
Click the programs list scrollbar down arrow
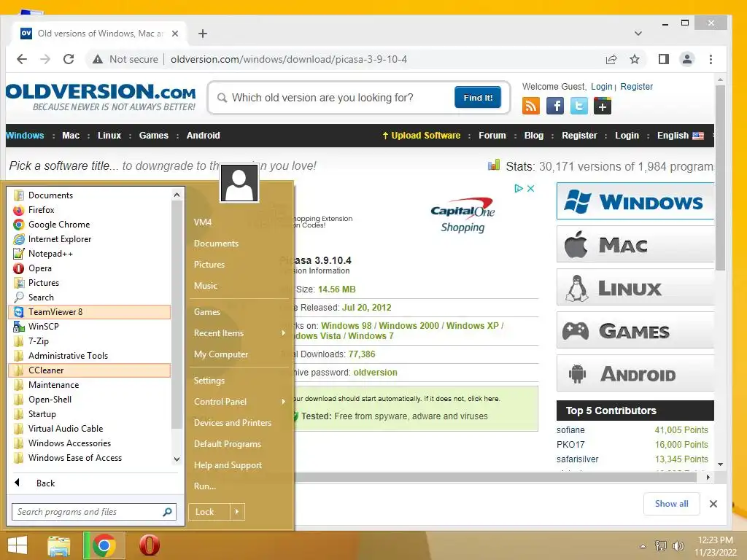pyautogui.click(x=177, y=459)
